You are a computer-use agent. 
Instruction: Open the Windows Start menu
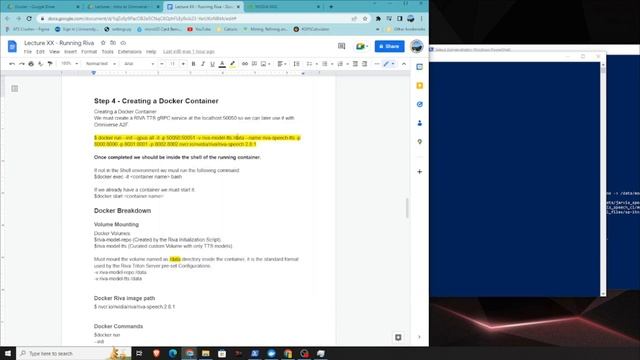(8, 353)
